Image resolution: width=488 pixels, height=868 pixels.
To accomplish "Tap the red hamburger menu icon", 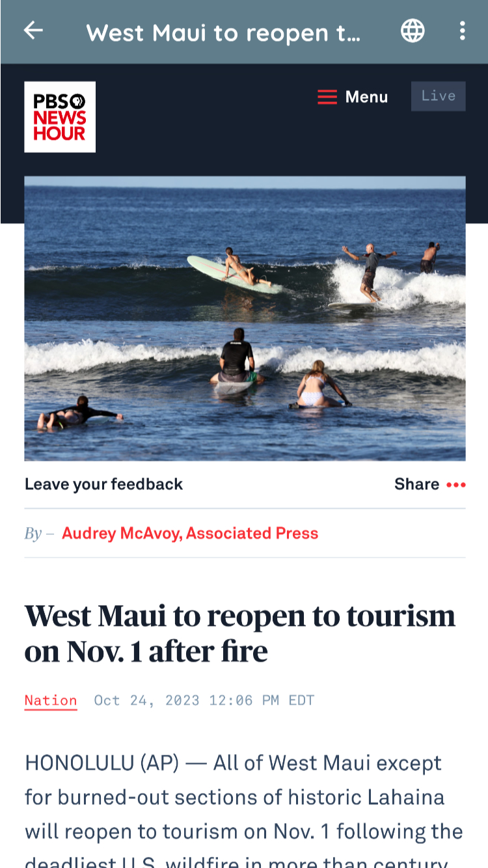I will 327,97.
